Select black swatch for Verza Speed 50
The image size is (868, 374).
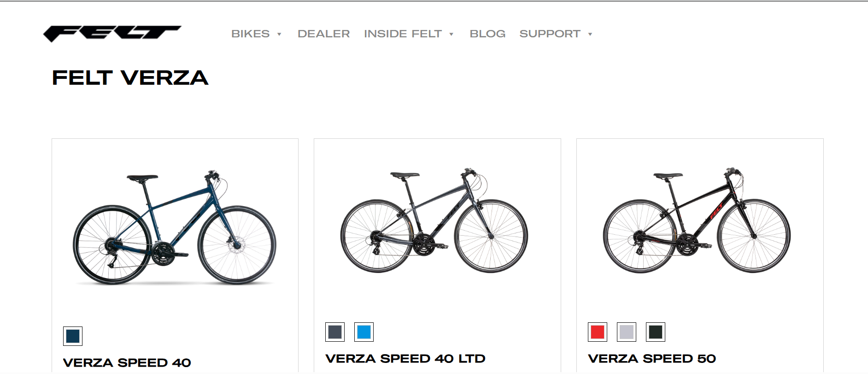click(656, 332)
